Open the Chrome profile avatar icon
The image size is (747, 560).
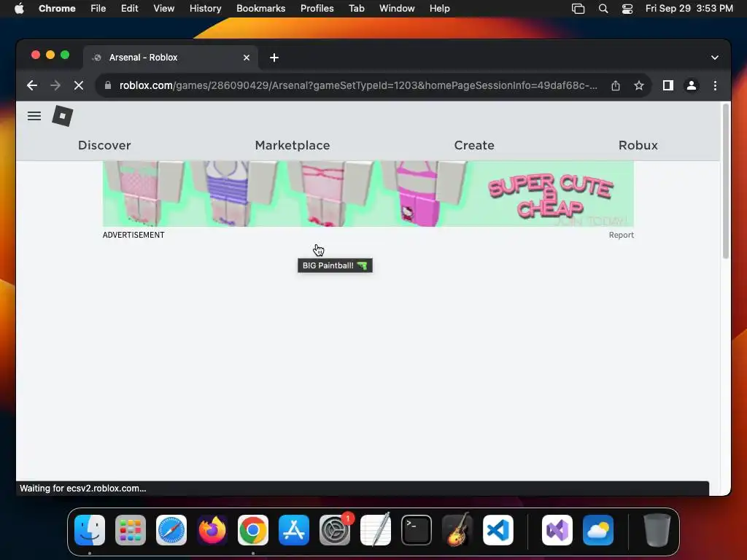692,85
